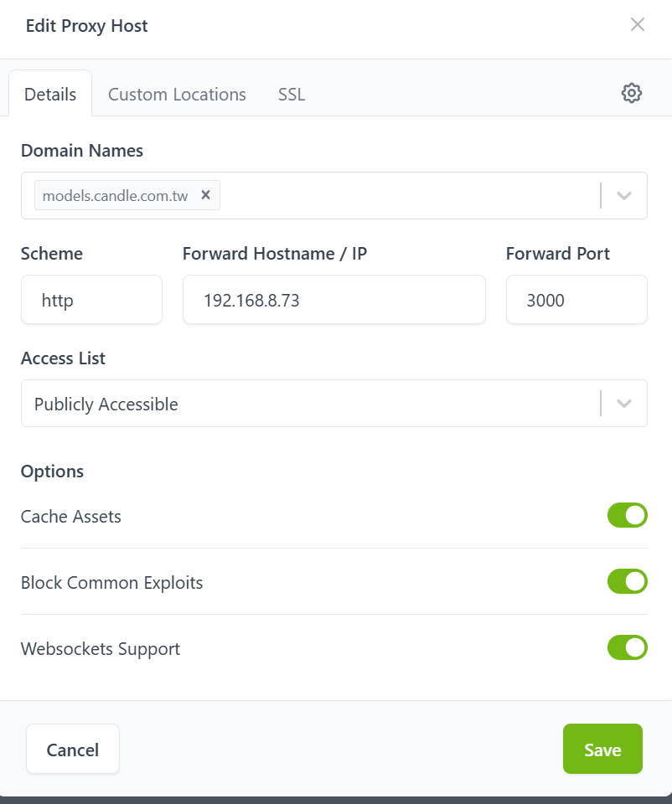672x804 pixels.
Task: Disable the Cache Assets toggle
Action: coord(627,515)
